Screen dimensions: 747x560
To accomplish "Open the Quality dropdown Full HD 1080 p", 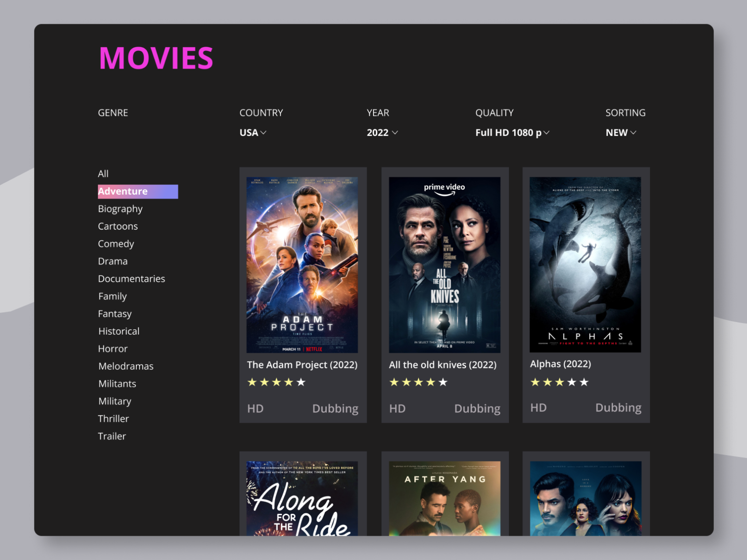I will click(x=512, y=133).
